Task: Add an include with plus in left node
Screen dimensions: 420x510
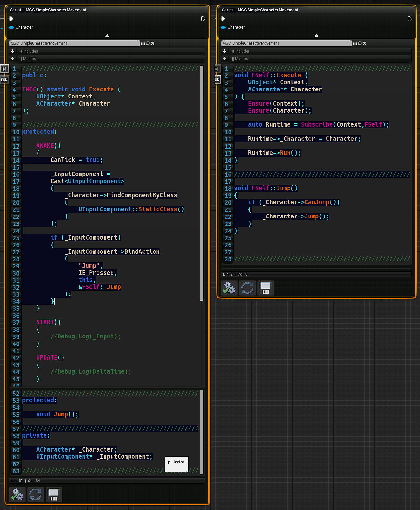Action: tap(13, 51)
